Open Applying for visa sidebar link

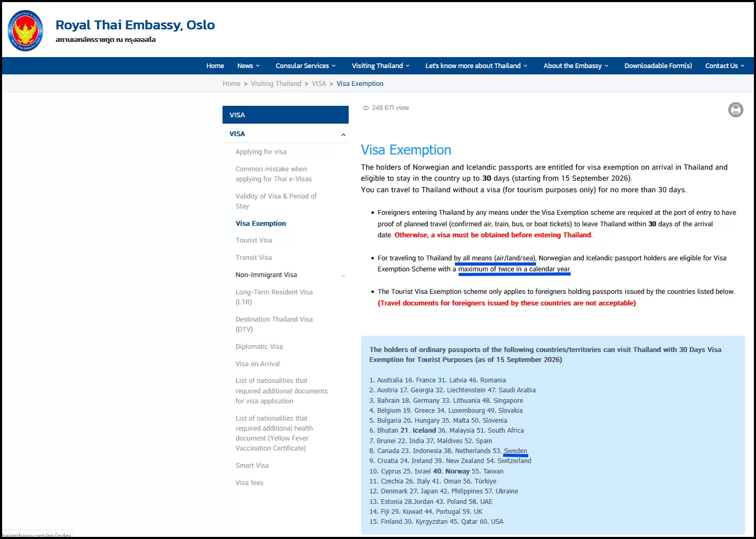click(x=261, y=152)
